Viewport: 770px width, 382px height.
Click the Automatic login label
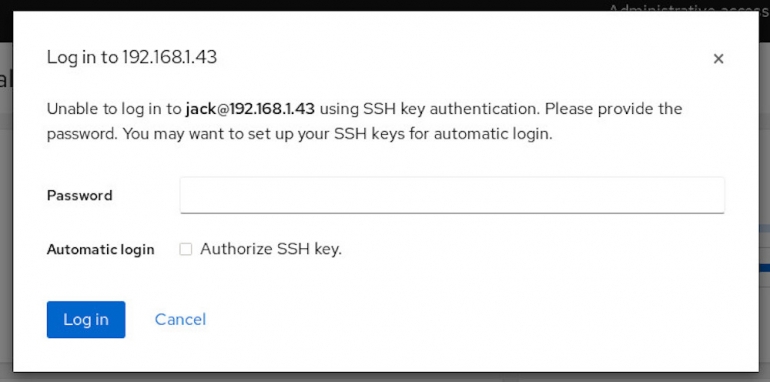101,249
